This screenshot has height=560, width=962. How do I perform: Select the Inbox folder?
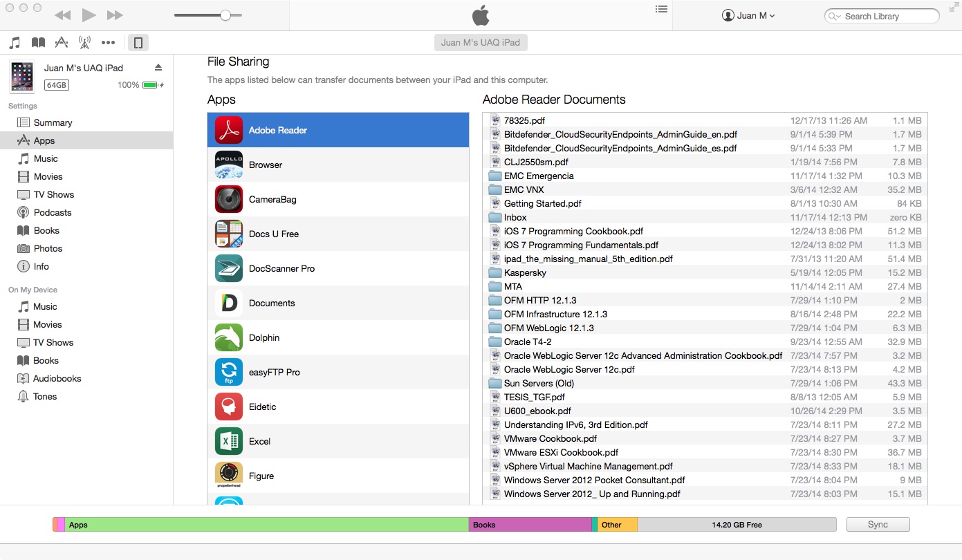[705, 217]
